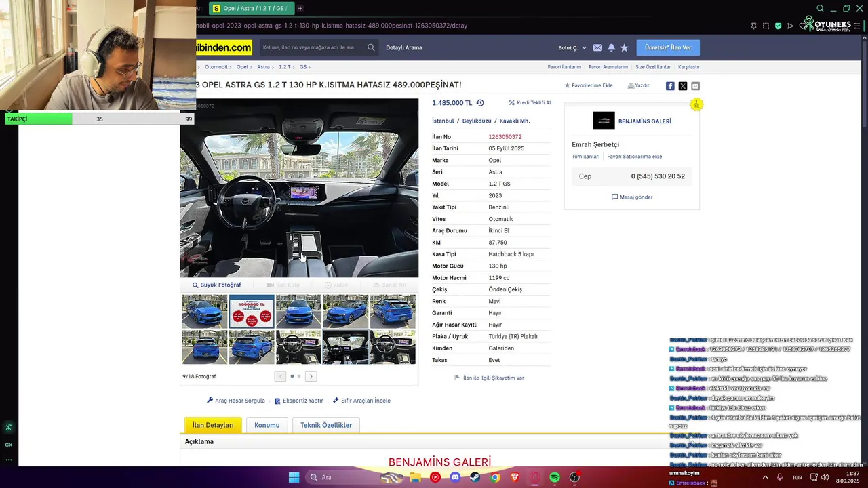The width and height of the screenshot is (868, 488).
Task: Open Size Özel İlanlar menu link
Action: coord(653,67)
